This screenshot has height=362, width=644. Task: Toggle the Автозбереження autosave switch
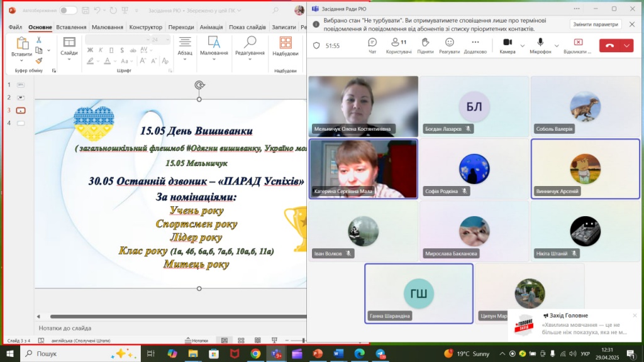68,10
